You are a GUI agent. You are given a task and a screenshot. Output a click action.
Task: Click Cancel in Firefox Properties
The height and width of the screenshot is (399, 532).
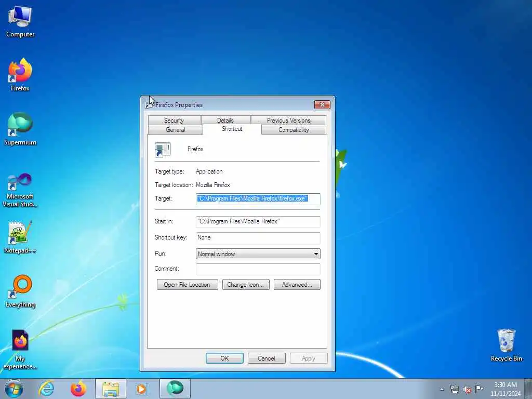point(267,358)
